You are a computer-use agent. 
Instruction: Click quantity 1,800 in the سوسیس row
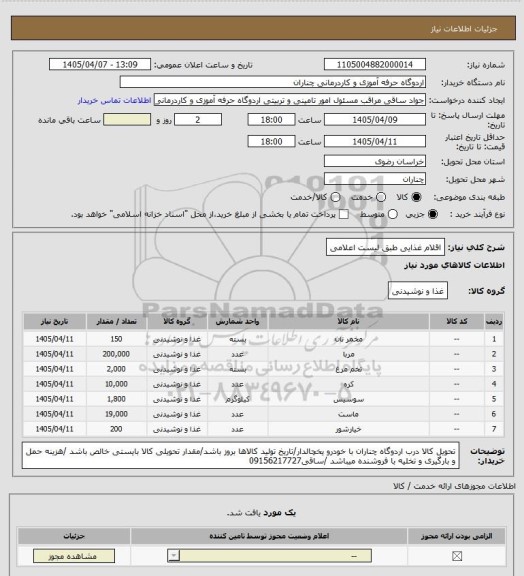(116, 399)
